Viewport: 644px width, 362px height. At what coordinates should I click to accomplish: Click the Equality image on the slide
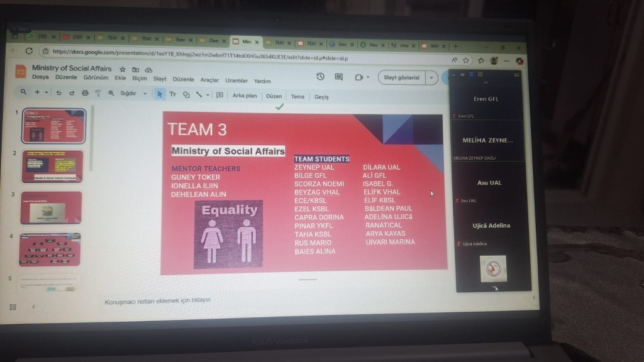[x=228, y=234]
